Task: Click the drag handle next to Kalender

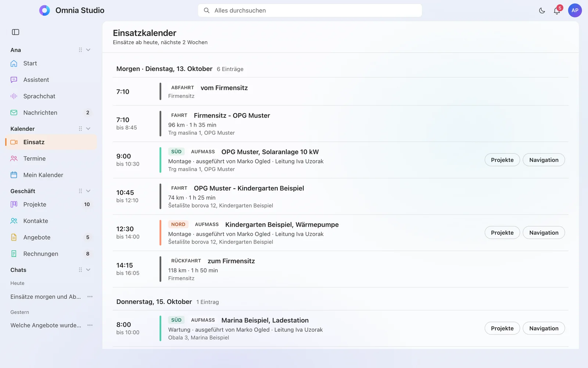Action: 80,128
